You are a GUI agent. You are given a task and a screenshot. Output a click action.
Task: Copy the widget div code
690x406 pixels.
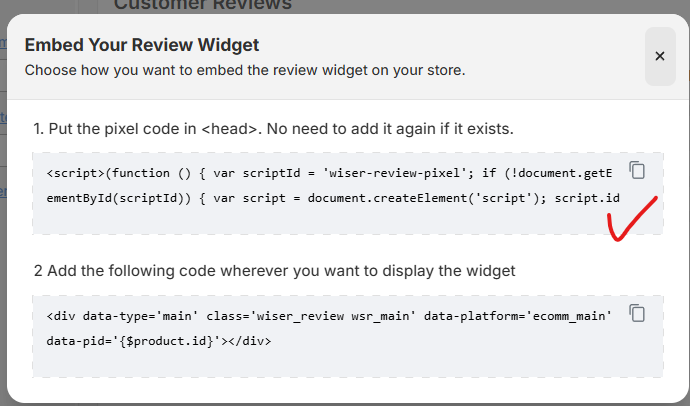click(x=637, y=314)
